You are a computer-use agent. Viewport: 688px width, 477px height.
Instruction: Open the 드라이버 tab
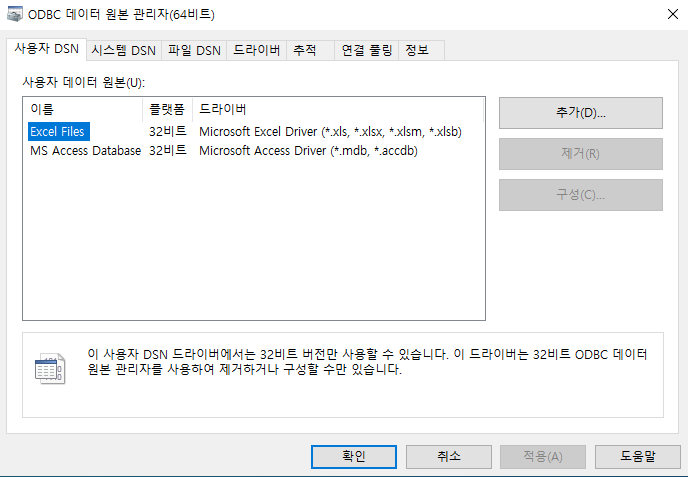coord(256,51)
